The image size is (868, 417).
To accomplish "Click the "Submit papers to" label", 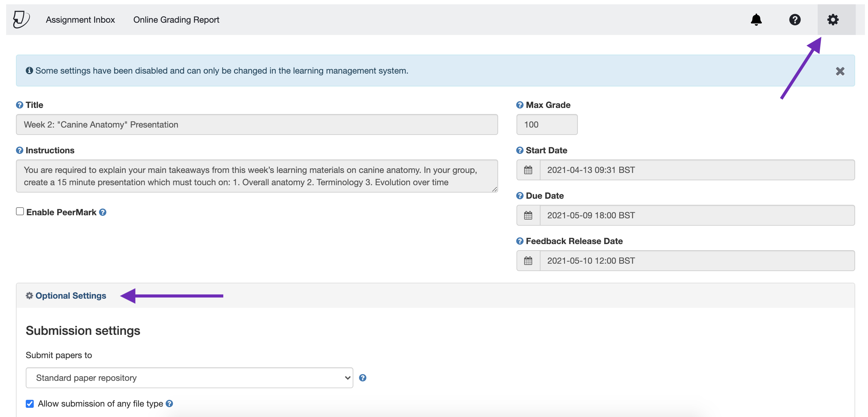I will 59,355.
